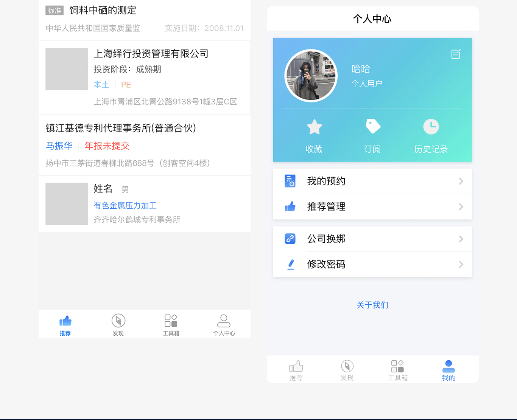Tap the edit profile icon on the blue card
517x420 pixels.
(456, 54)
